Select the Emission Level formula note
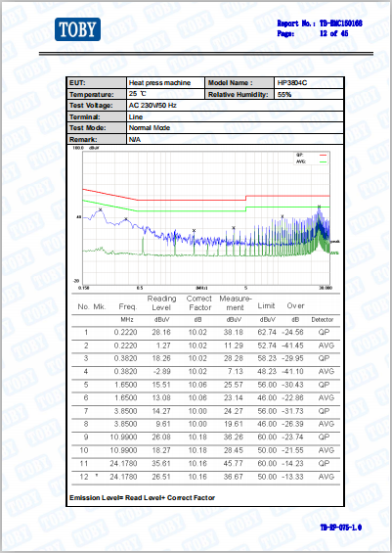Viewport: 392px width, 553px height. point(142,497)
